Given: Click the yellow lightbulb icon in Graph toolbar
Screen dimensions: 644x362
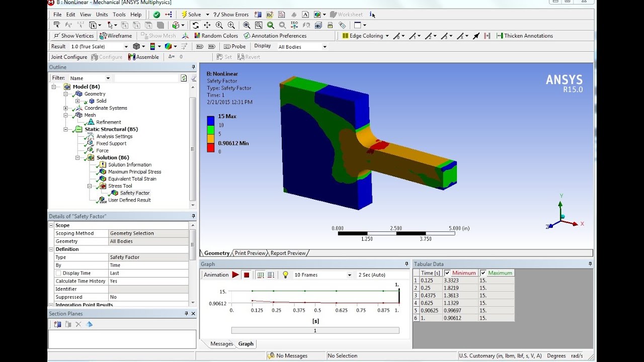Looking at the screenshot, I should click(x=285, y=275).
